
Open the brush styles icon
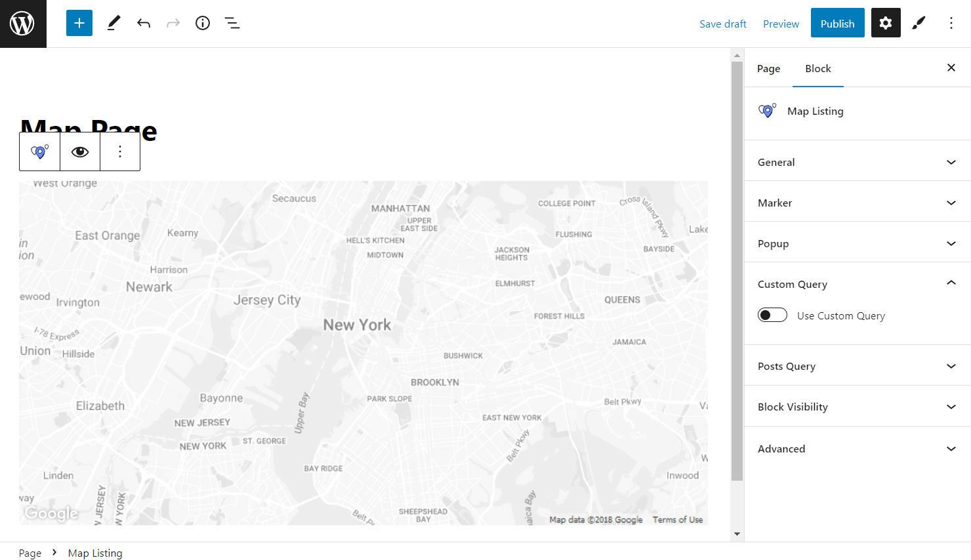point(919,23)
